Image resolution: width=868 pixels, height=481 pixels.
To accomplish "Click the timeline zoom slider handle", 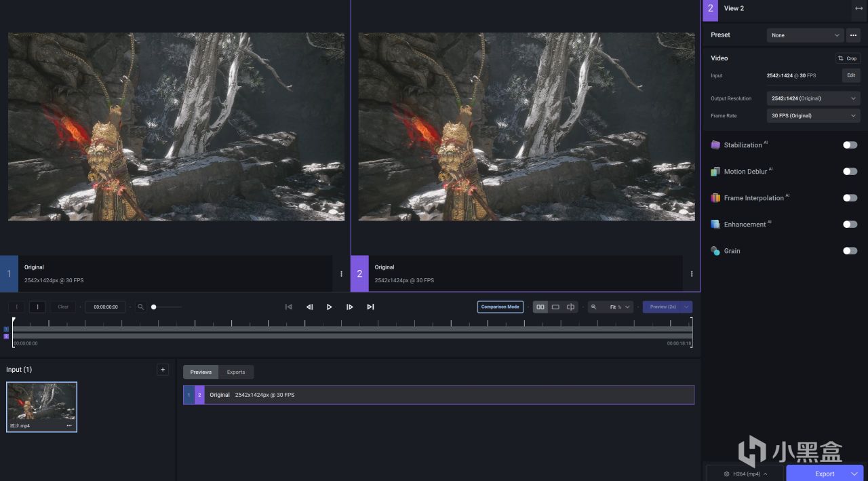I will (154, 307).
